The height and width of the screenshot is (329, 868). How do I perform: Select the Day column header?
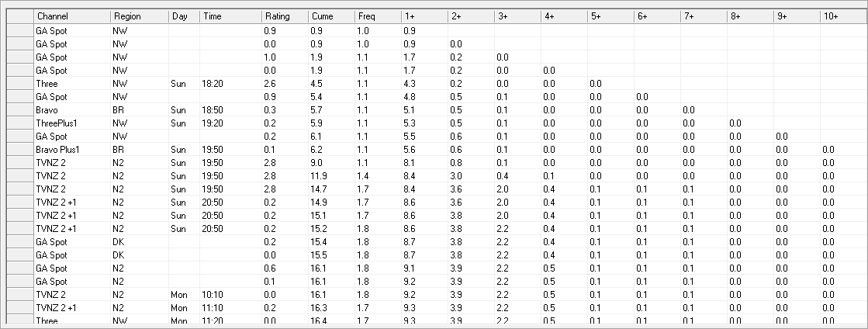pos(185,16)
